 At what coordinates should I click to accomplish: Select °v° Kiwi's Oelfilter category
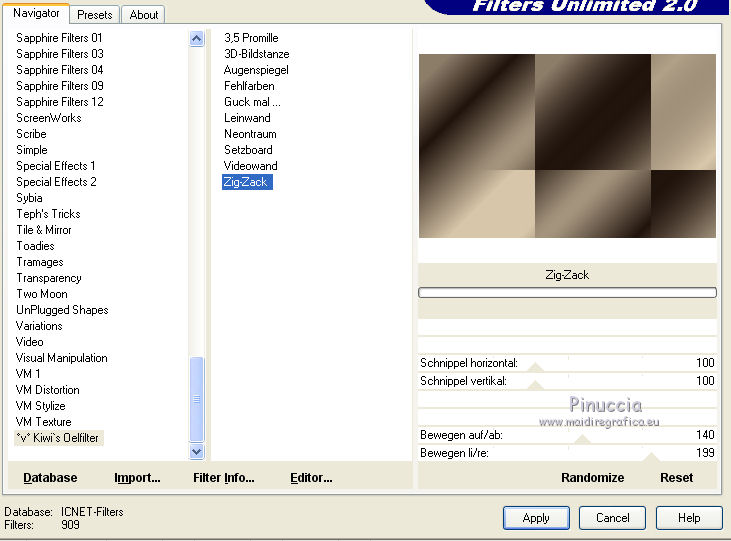click(58, 438)
